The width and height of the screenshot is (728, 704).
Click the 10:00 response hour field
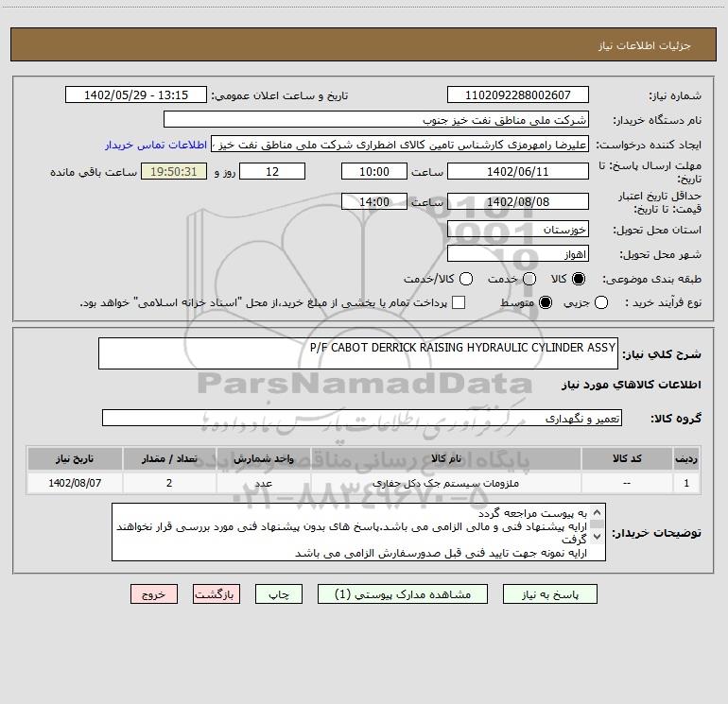[374, 171]
